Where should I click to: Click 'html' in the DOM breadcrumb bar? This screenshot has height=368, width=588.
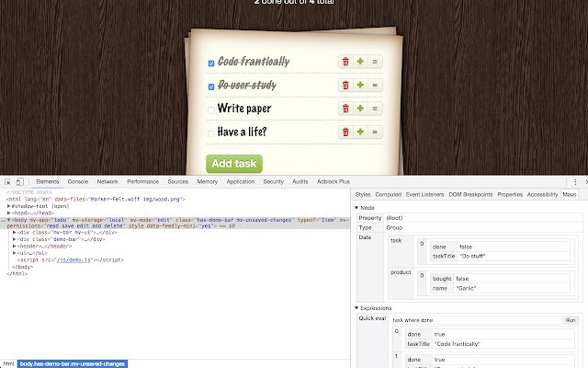click(8, 364)
